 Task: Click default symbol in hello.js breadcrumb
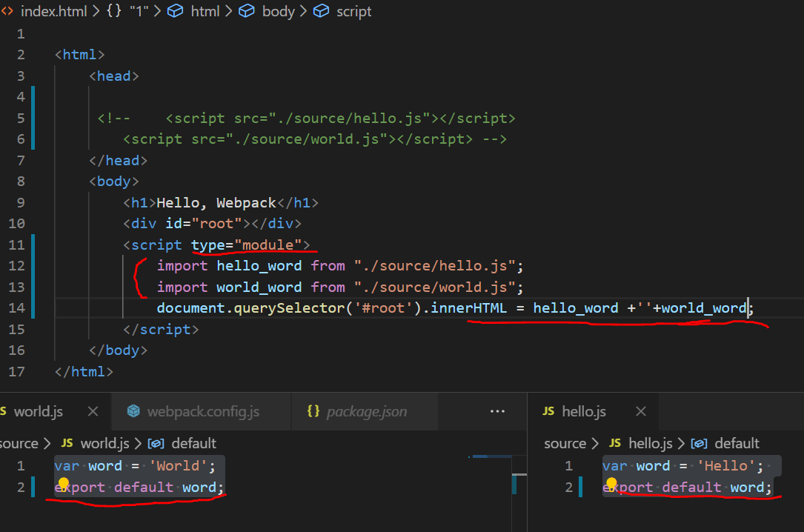pyautogui.click(x=737, y=443)
